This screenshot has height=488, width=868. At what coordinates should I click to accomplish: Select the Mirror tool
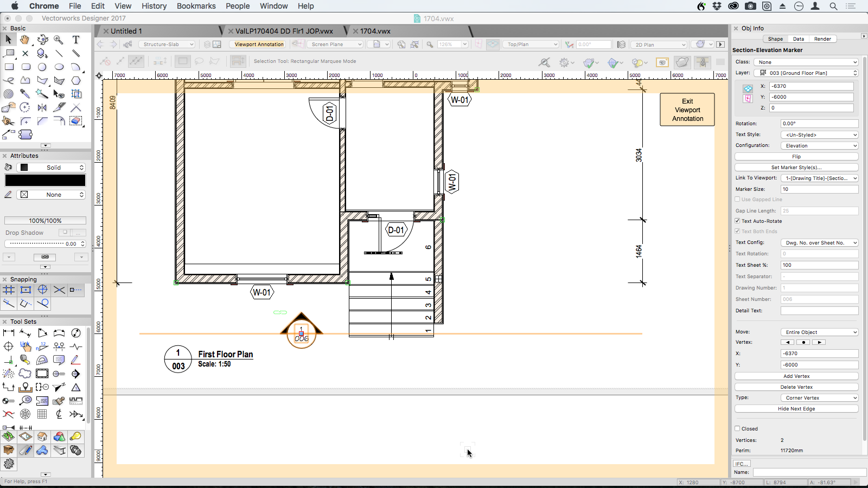click(x=42, y=107)
